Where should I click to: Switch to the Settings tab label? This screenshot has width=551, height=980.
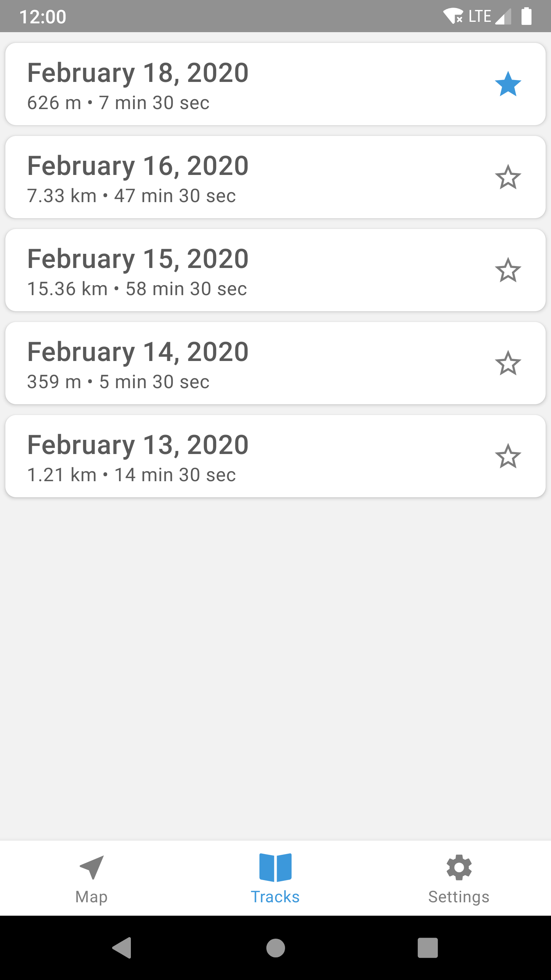click(x=459, y=897)
